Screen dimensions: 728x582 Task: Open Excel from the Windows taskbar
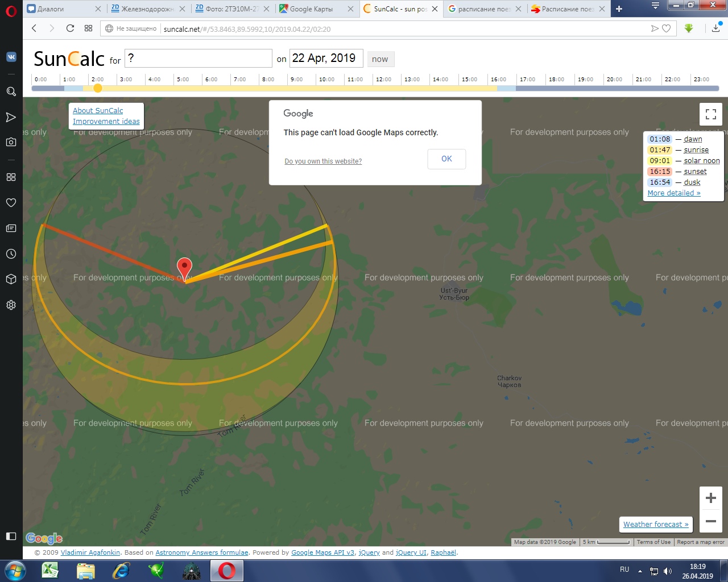tap(50, 571)
